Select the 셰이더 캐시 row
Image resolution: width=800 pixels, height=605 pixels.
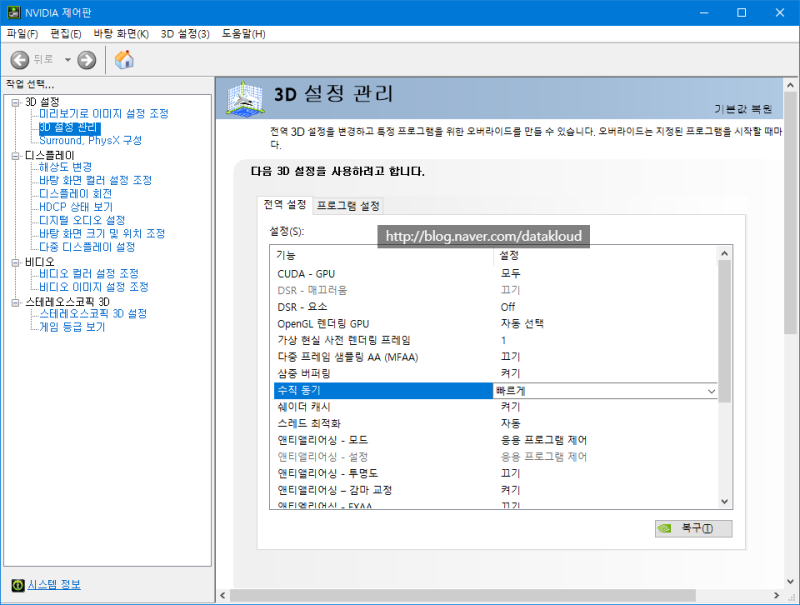[495, 407]
